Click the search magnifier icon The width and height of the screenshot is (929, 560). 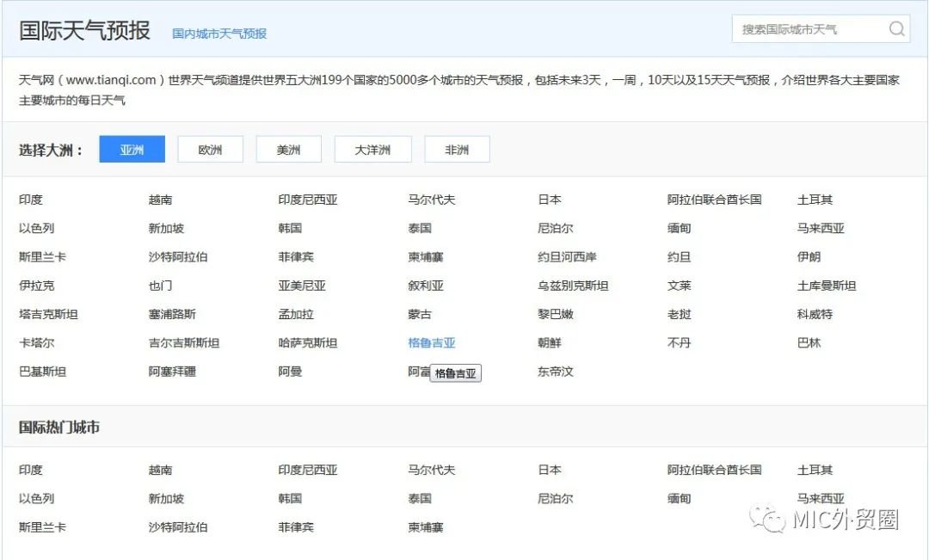click(x=896, y=28)
